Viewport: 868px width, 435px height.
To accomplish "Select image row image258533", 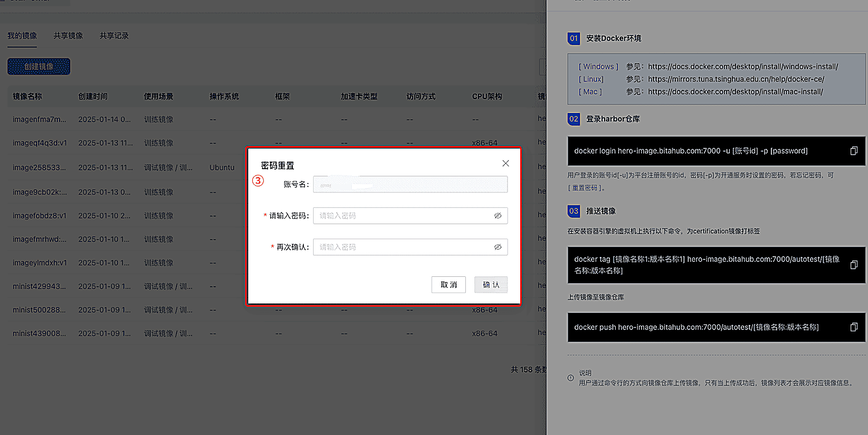I will point(273,167).
